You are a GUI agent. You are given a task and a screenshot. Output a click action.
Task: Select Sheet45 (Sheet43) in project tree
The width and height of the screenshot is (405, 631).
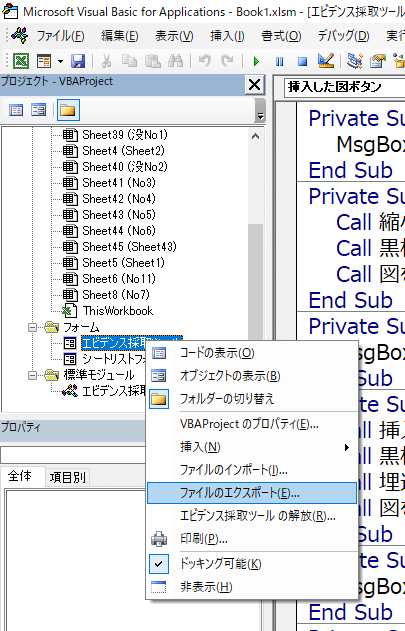(129, 247)
